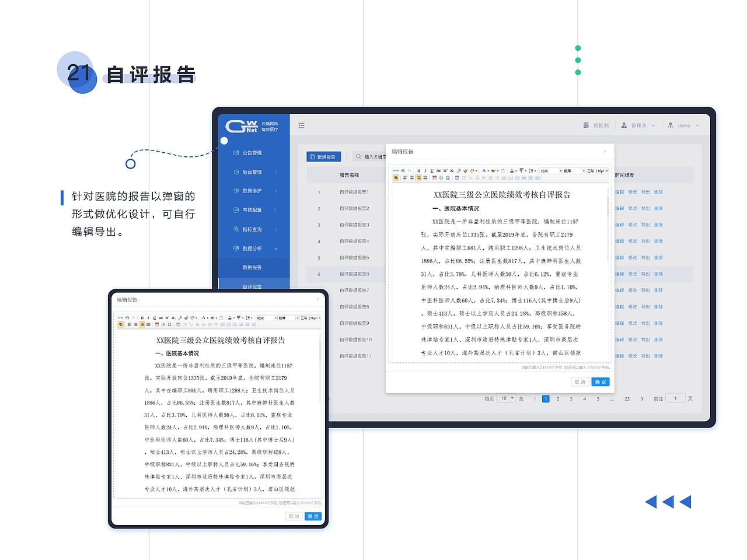Screen dimensions: 747x560
Task: Click the 新增报告 button
Action: [323, 157]
